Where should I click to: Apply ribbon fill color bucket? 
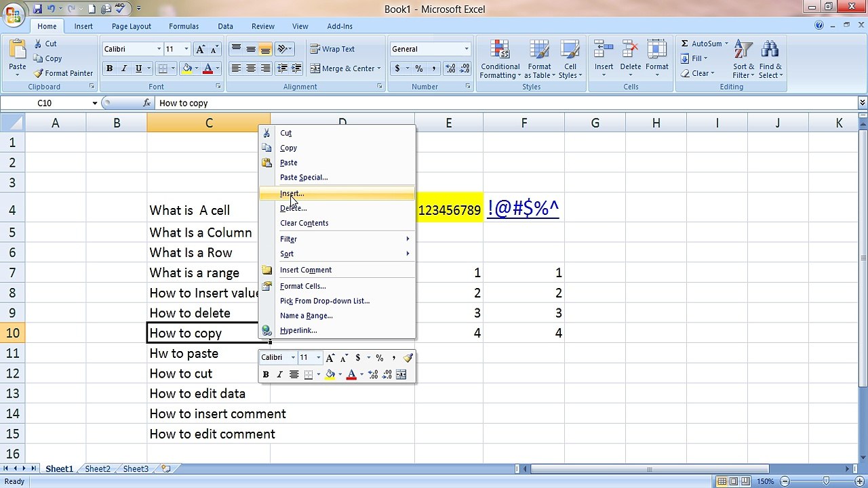tap(186, 68)
